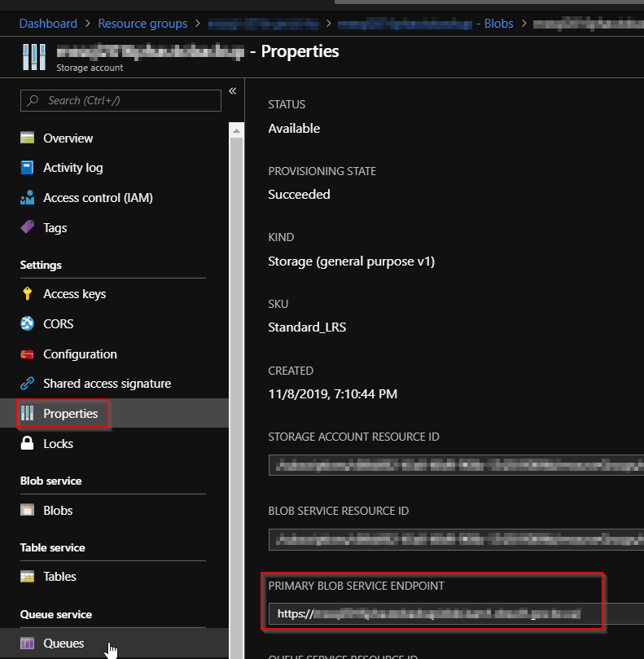Click the '11/8/2019, 7:10:44 PM' created date
This screenshot has height=659, width=644.
333,393
